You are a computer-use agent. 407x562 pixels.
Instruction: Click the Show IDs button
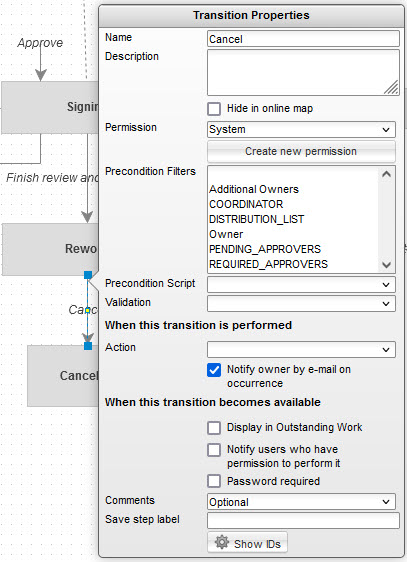(247, 543)
